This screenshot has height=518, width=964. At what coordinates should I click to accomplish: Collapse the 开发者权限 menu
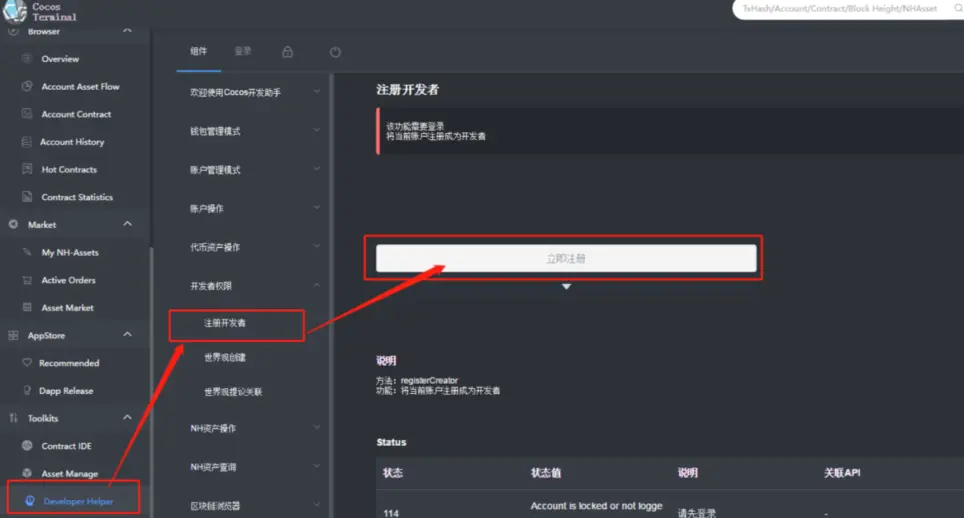[316, 285]
